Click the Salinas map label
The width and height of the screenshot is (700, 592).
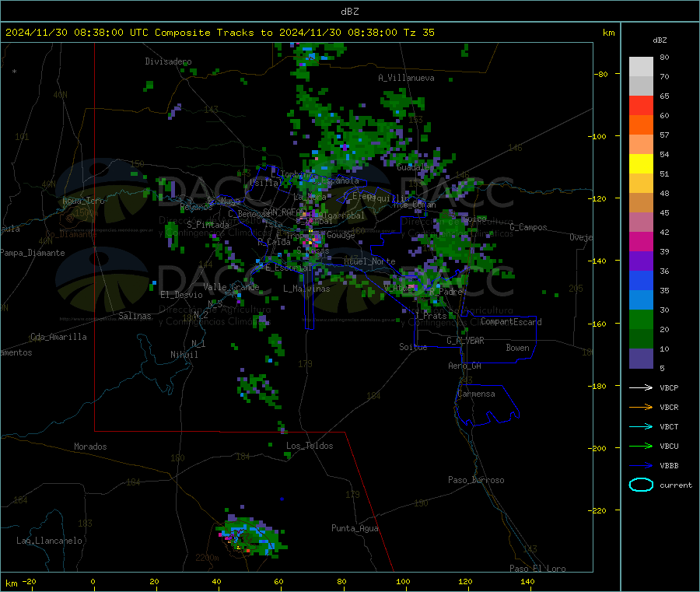[x=135, y=316]
